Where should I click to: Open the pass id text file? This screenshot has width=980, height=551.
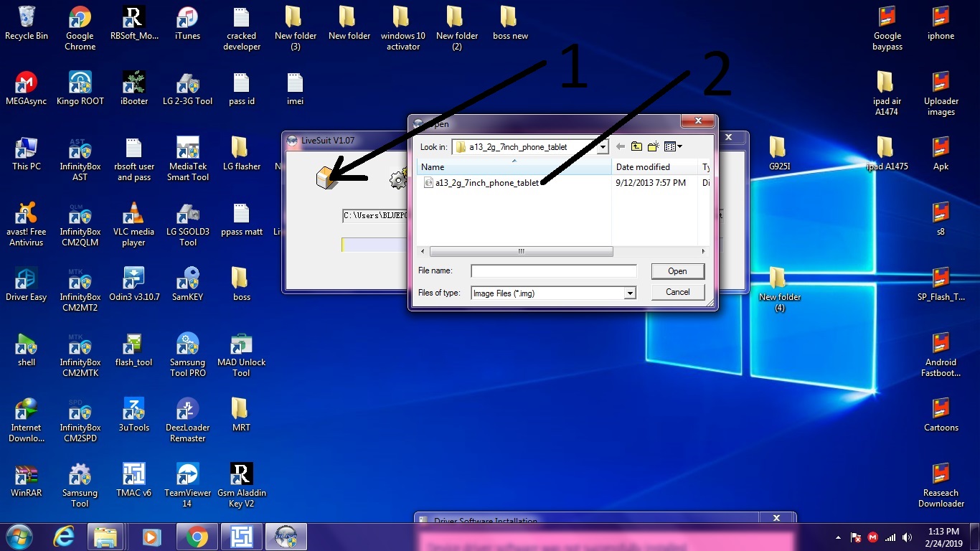point(241,88)
